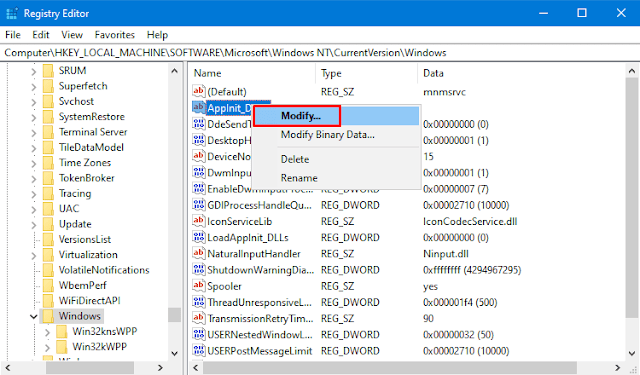The width and height of the screenshot is (640, 375).
Task: Click the Terminal Server folder icon
Action: 48,132
